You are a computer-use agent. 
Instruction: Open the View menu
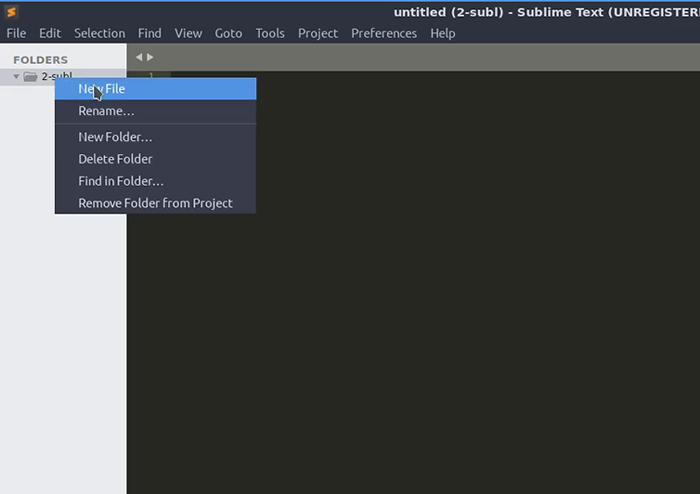(x=188, y=33)
